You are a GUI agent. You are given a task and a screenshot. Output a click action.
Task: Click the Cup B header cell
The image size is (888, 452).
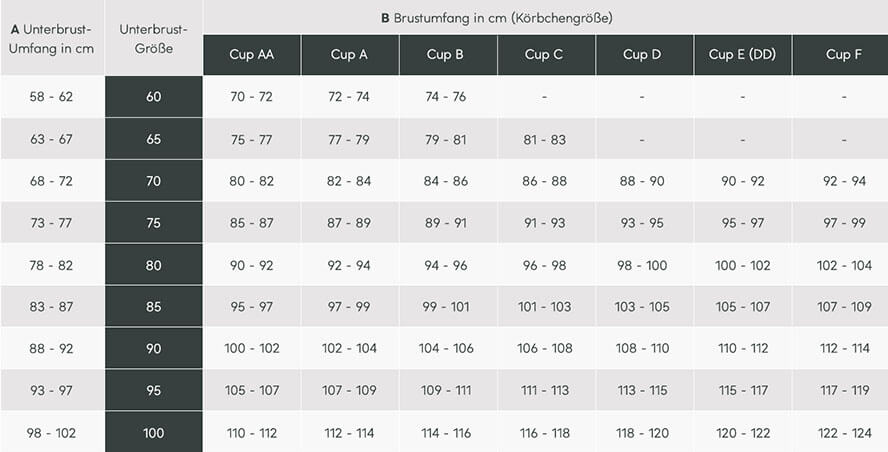point(445,55)
